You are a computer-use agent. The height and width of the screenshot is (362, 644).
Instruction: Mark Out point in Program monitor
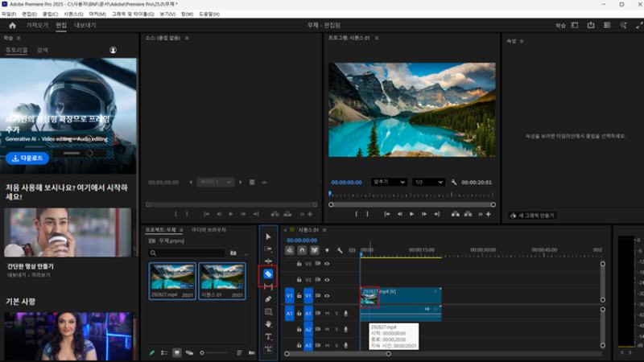tap(367, 214)
